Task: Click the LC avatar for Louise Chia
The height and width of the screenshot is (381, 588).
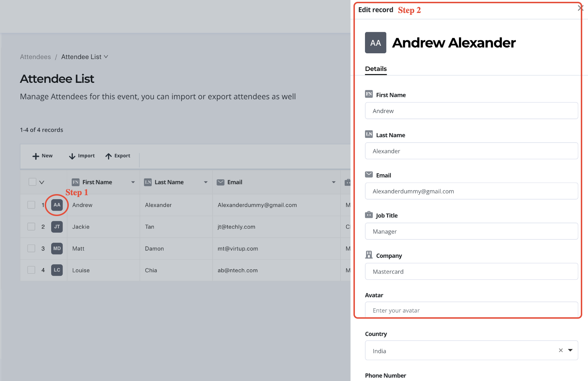Action: [x=57, y=270]
